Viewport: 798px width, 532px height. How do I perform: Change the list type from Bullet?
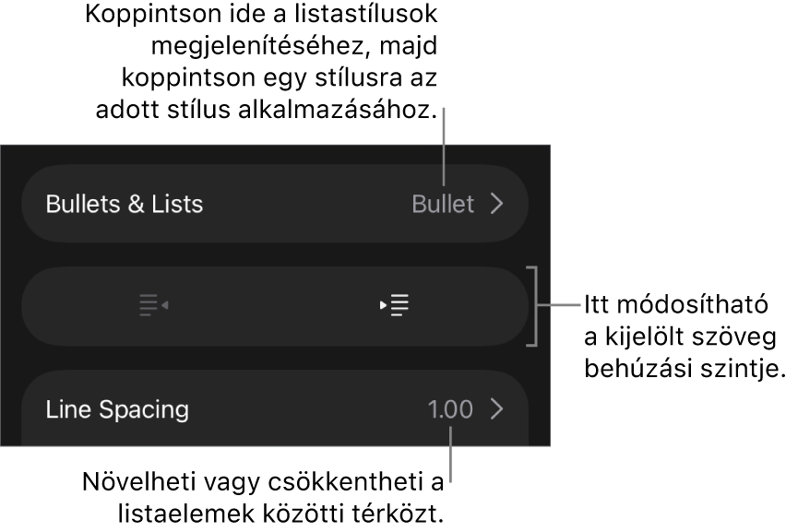443,204
